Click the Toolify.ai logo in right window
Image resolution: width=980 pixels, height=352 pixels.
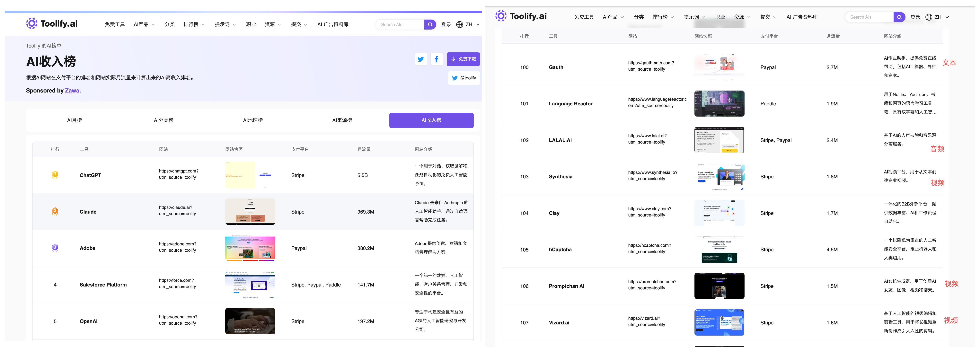coord(521,16)
